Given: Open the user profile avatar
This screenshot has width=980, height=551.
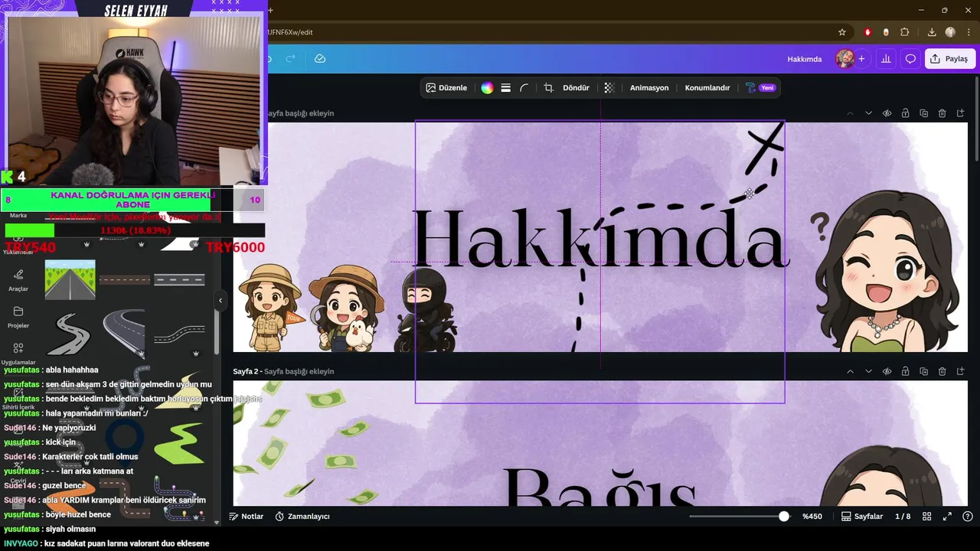Looking at the screenshot, I should 844,59.
